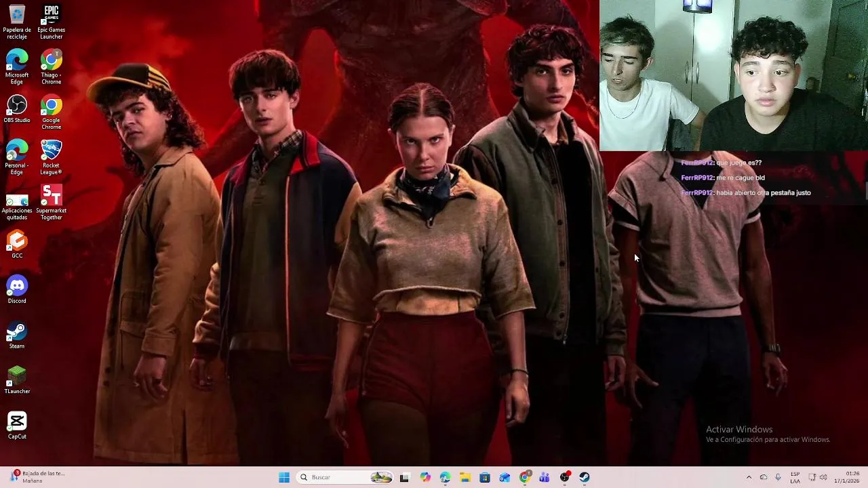The height and width of the screenshot is (488, 868).
Task: Open Steam from the taskbar
Action: coord(585,477)
